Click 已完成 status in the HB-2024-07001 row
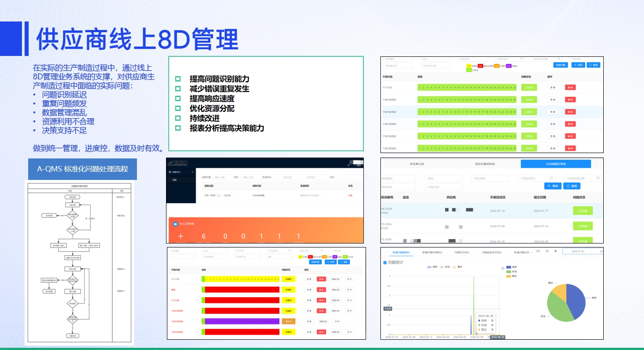 click(583, 210)
